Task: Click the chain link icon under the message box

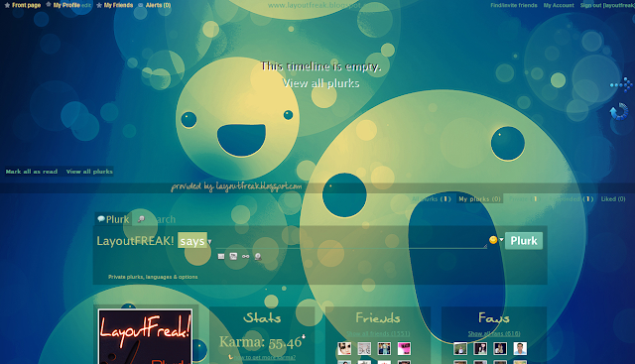Action: pyautogui.click(x=246, y=256)
